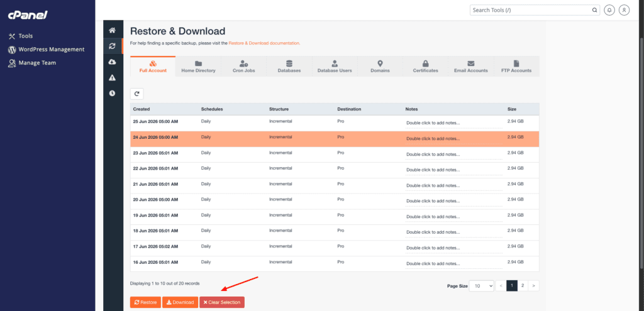
Task: Switch to the FTP Accounts tab
Action: coord(516,67)
